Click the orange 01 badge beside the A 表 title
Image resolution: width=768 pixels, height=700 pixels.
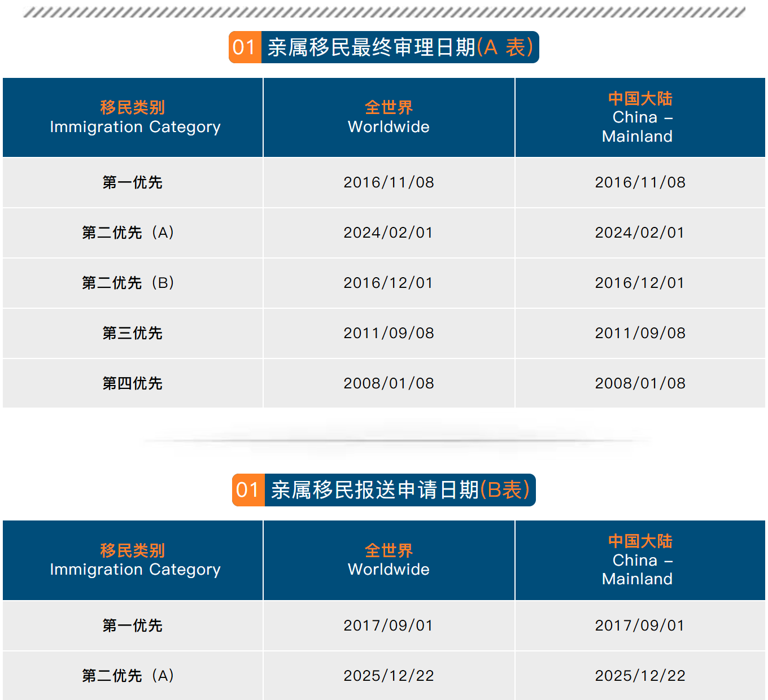[x=245, y=47]
